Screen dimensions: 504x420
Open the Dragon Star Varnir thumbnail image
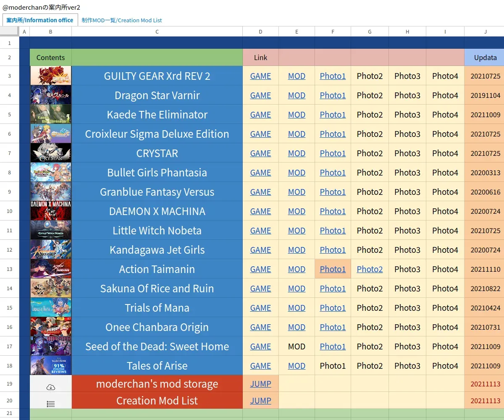51,95
